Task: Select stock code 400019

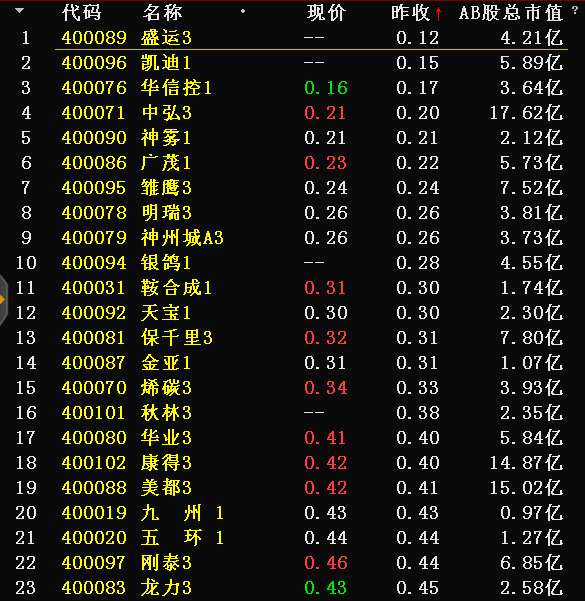Action: click(x=94, y=513)
